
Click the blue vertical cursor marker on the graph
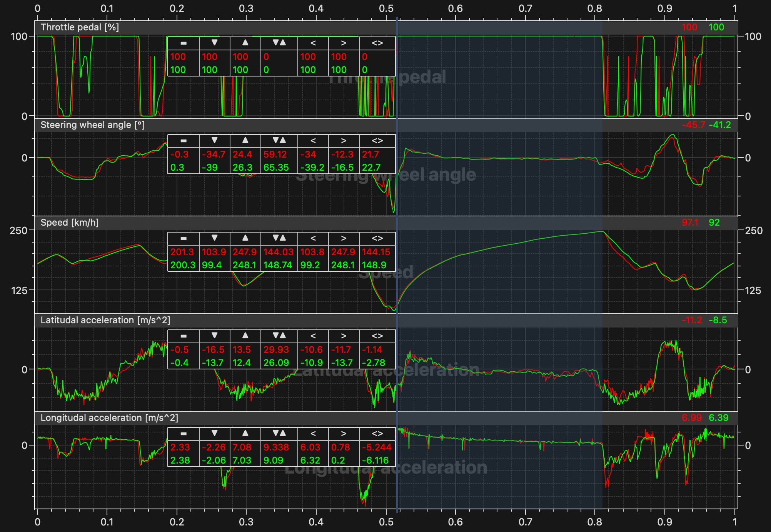click(397, 269)
